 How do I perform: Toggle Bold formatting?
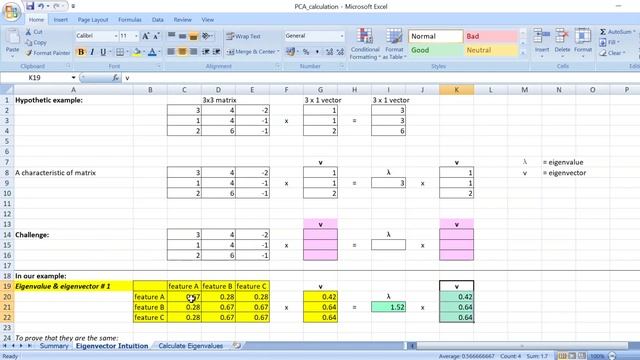81,52
